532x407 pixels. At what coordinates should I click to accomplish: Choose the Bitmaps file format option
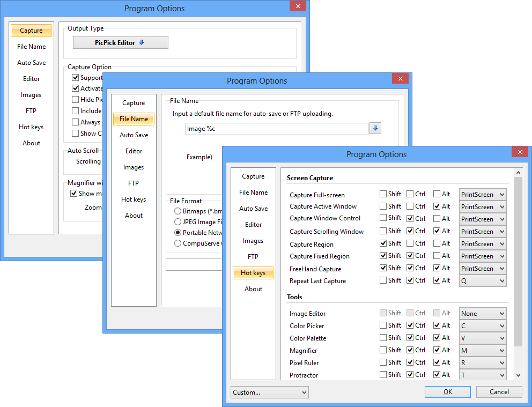(x=178, y=211)
